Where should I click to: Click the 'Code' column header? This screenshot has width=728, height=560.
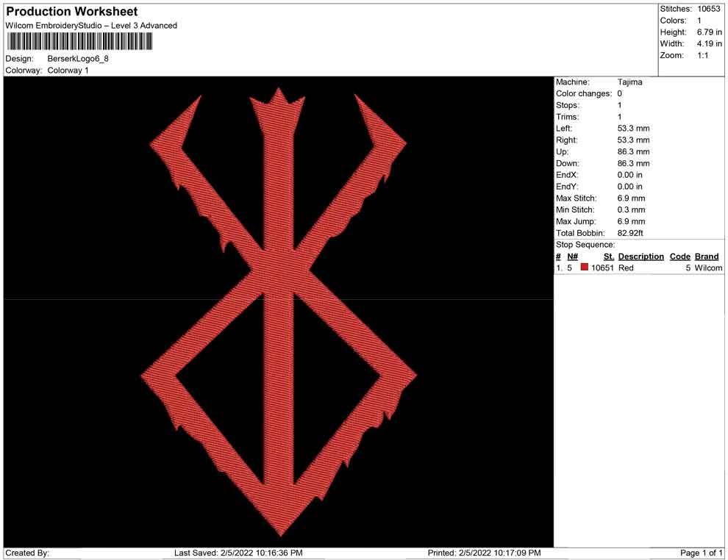[x=679, y=256]
